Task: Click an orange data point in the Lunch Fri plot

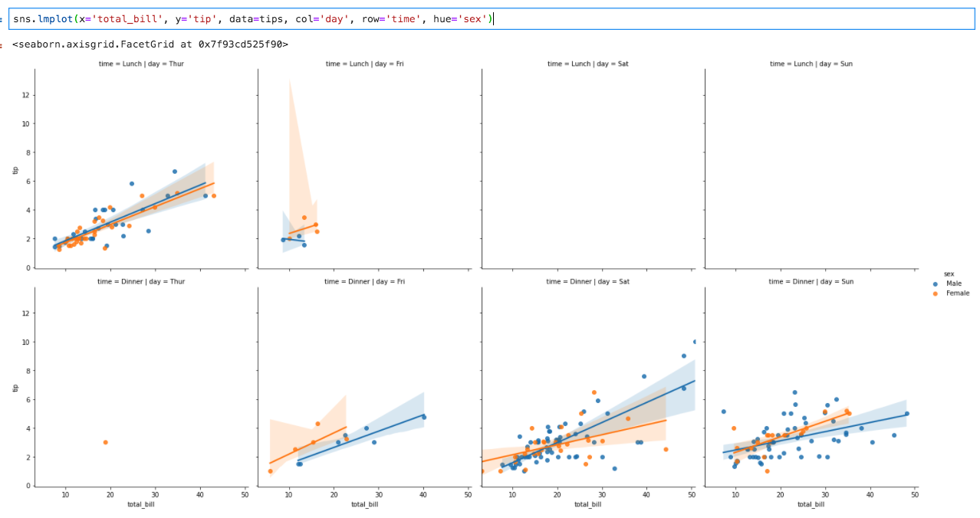Action: click(x=306, y=217)
